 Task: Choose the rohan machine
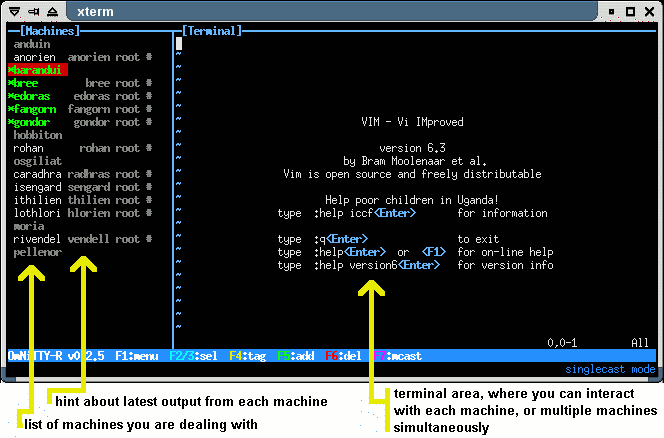point(28,148)
